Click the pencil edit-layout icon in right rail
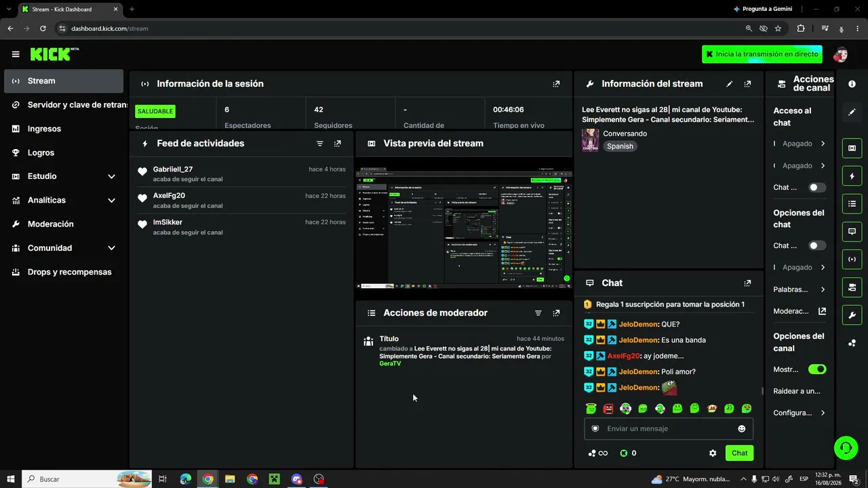This screenshot has width=868, height=488. pos(852,112)
